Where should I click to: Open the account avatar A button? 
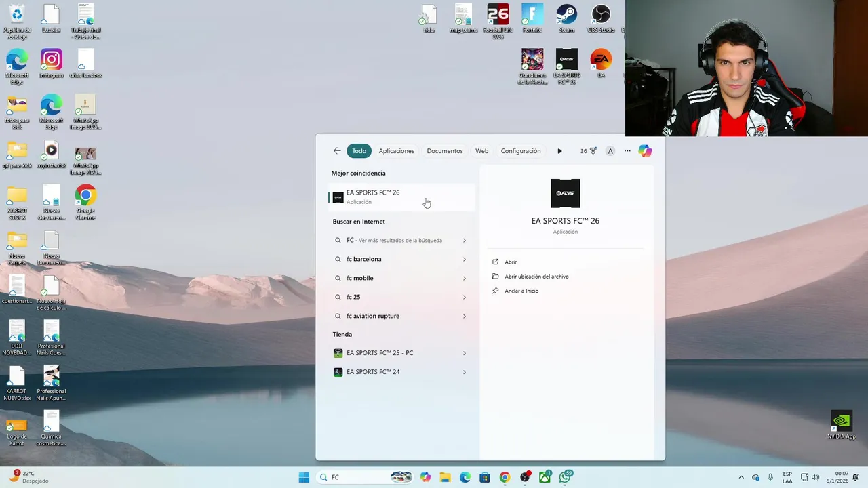610,151
